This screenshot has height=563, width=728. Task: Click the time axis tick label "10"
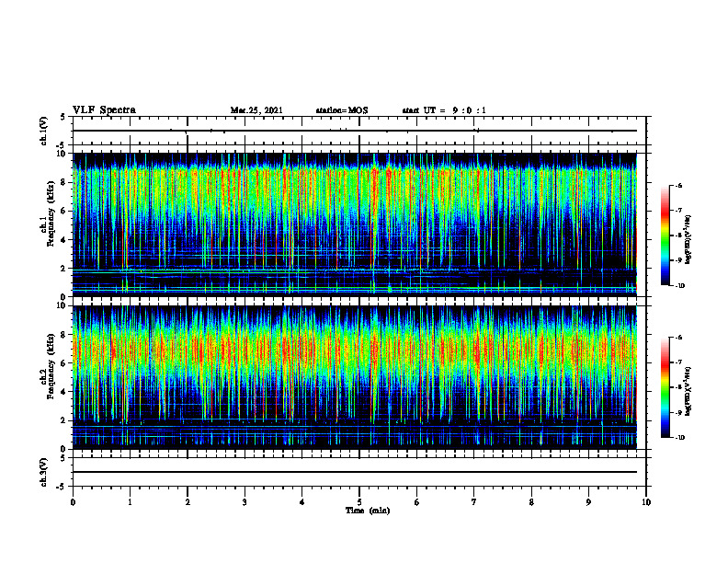(x=646, y=502)
